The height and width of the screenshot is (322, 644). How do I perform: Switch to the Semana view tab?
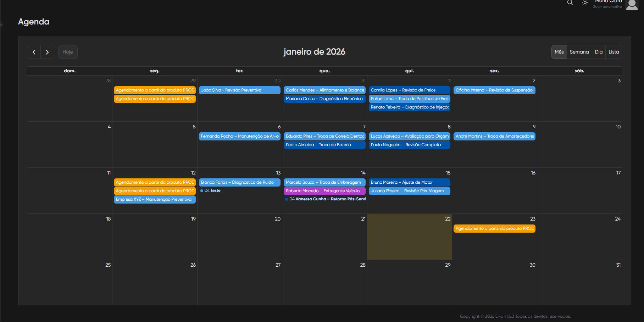[579, 52]
